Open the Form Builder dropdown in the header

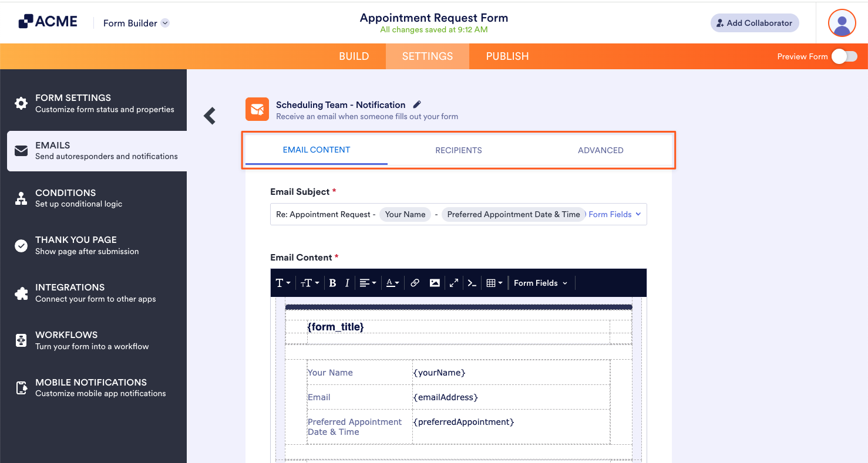click(x=165, y=23)
